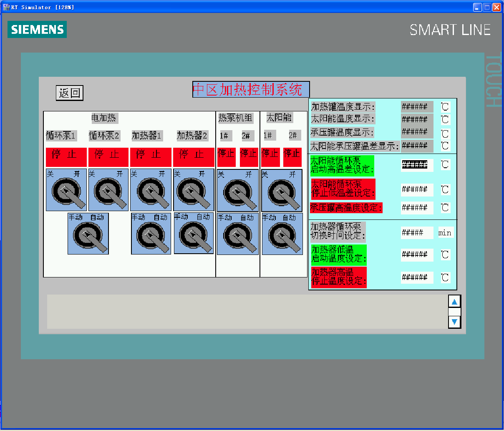Select the 加热器高温停止温度设定 value field
Screen dimensions: 504x431
pyautogui.click(x=416, y=277)
